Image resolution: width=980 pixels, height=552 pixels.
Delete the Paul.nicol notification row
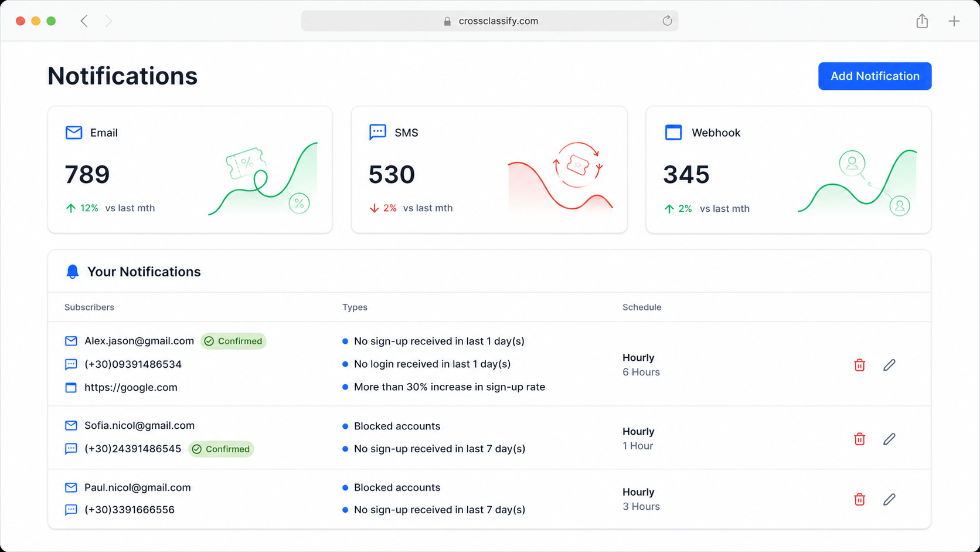click(859, 499)
